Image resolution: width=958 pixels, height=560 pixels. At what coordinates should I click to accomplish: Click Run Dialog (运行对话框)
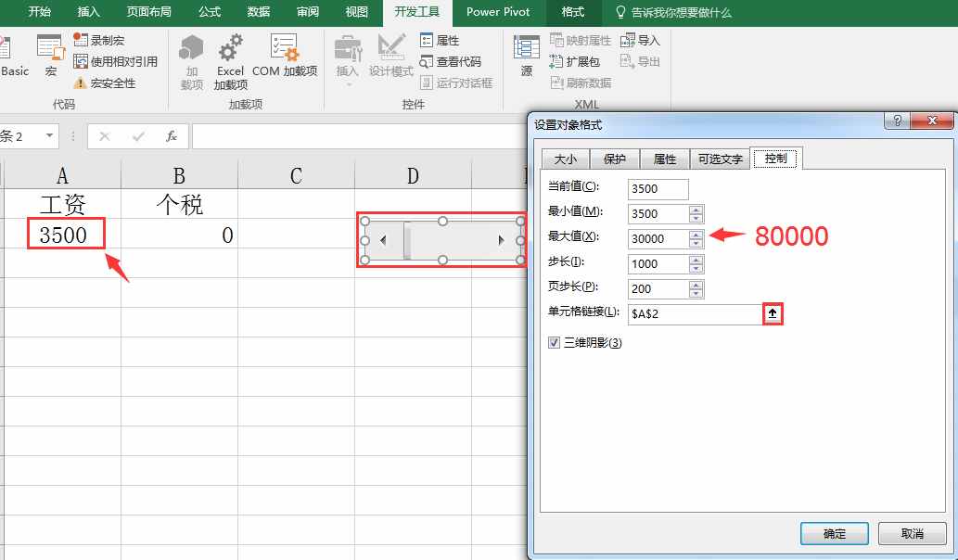pos(456,83)
